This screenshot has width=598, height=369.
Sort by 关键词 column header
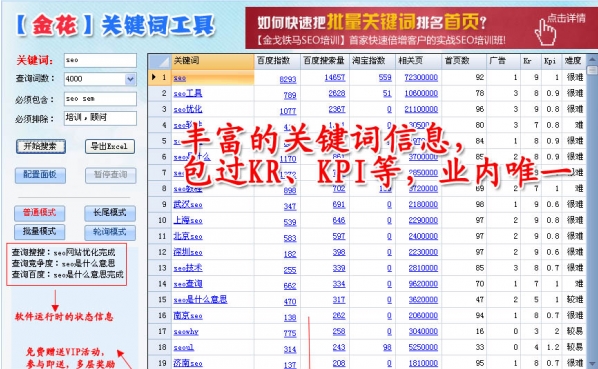pos(213,61)
